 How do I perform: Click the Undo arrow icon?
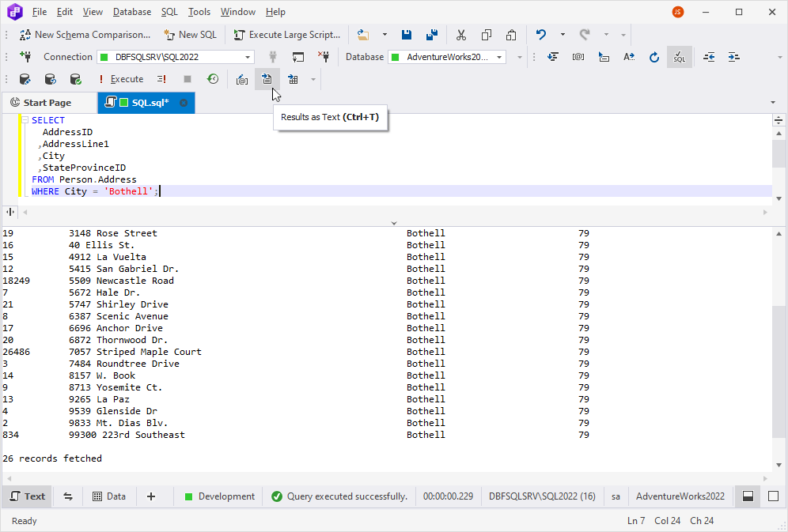point(540,35)
